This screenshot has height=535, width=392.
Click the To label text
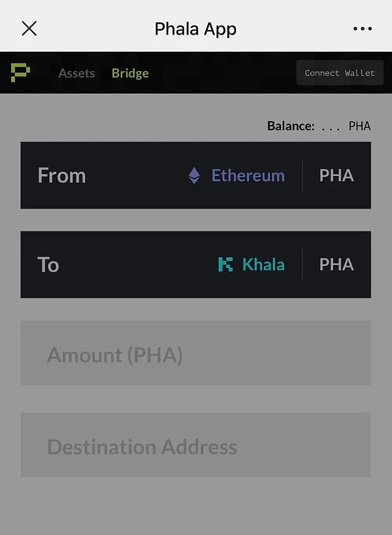pos(48,264)
